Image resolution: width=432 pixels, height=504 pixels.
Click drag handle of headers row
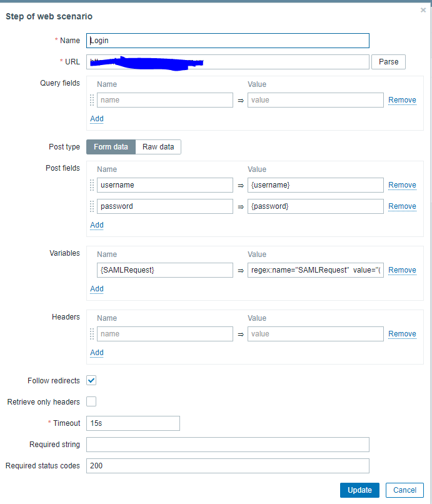pyautogui.click(x=93, y=334)
